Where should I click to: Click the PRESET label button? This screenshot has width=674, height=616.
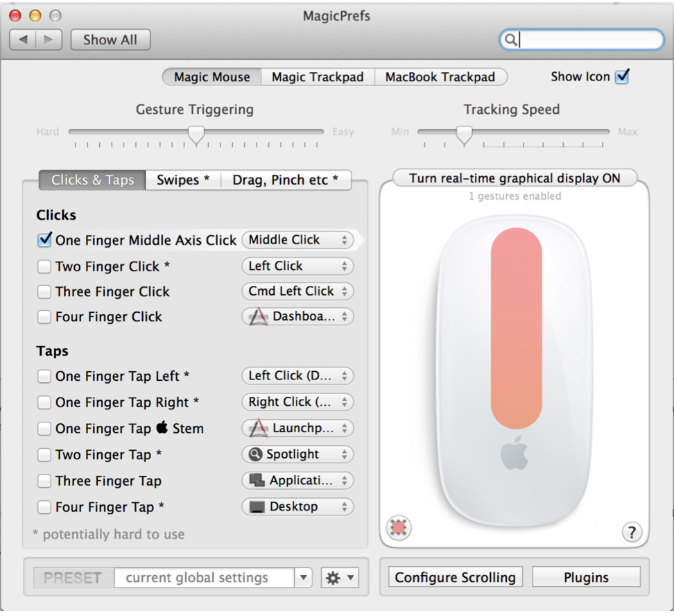tap(74, 578)
